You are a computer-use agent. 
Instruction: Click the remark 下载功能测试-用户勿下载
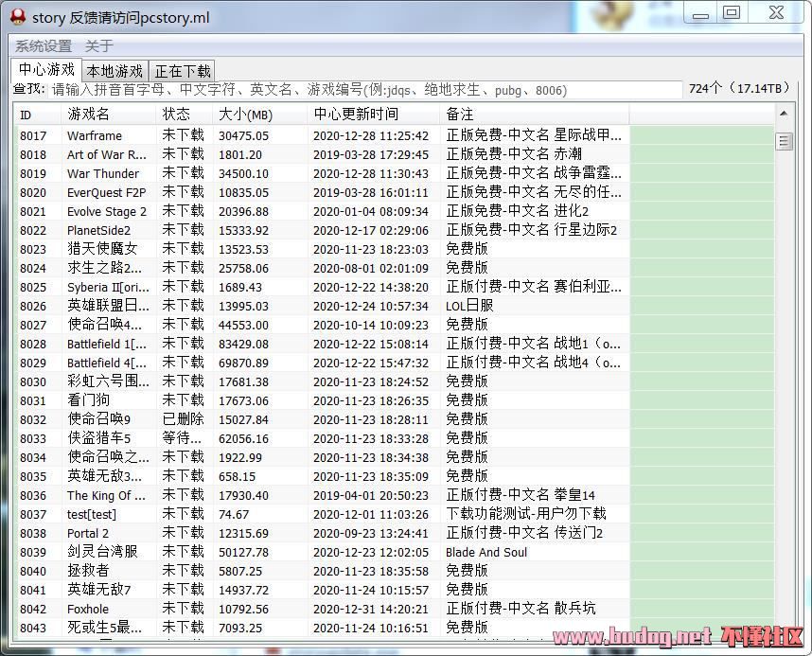pyautogui.click(x=525, y=514)
